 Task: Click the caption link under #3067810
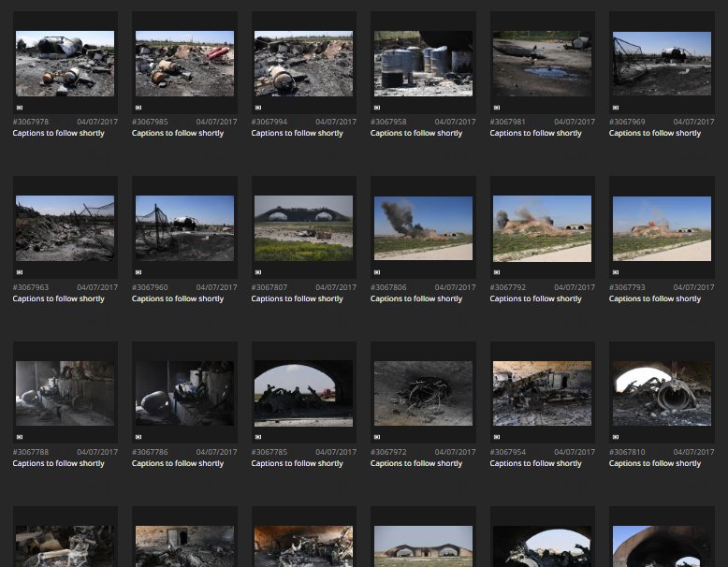655,463
